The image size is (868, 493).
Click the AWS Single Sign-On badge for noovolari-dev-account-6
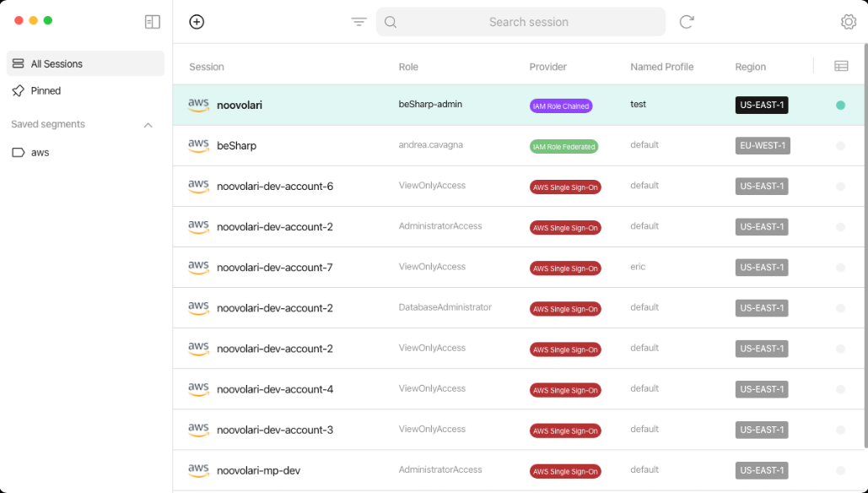coord(565,186)
